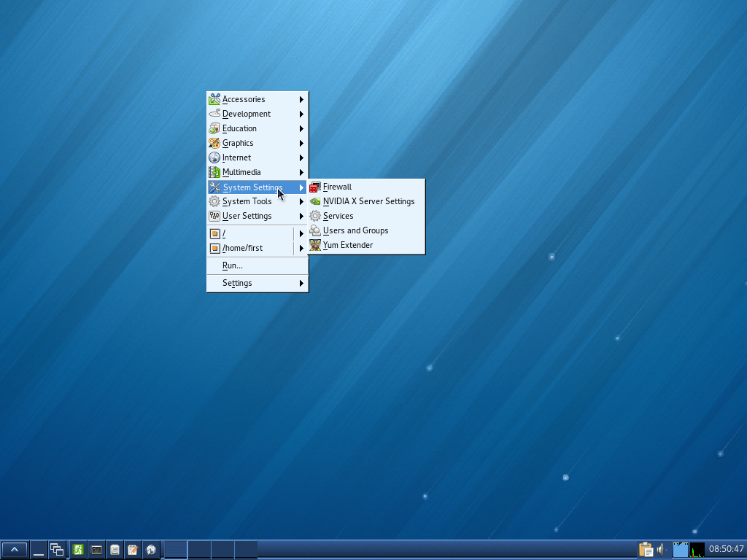Screen dimensions: 747x560
Task: Click the taskbar start menu arrow button
Action: tap(15, 550)
